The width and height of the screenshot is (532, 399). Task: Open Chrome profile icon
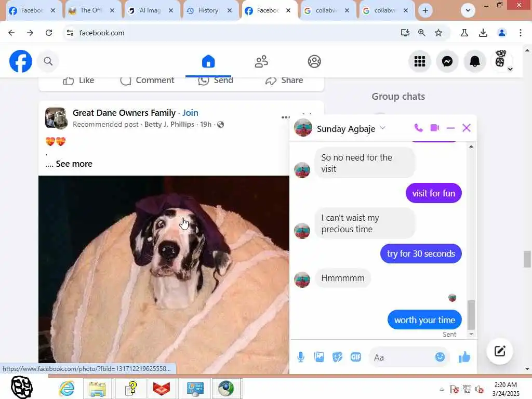tap(502, 33)
